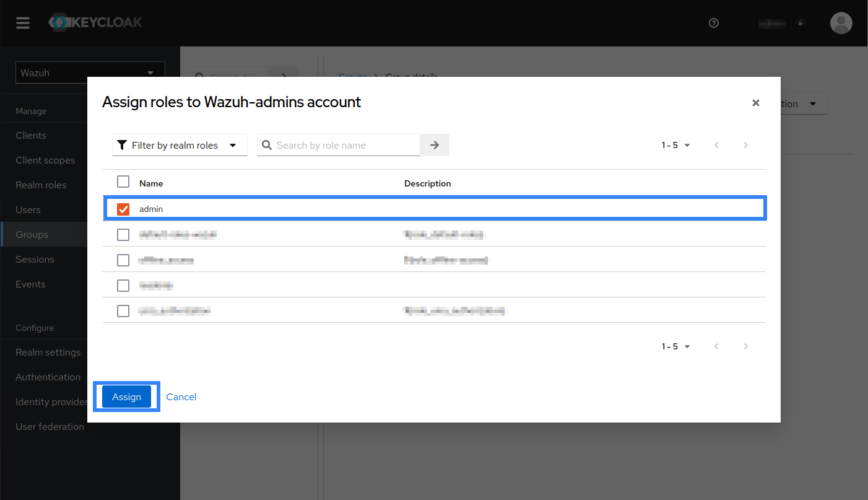Open the Filter by realm roles dropdown
Screen dimensions: 868x500
coord(180,145)
